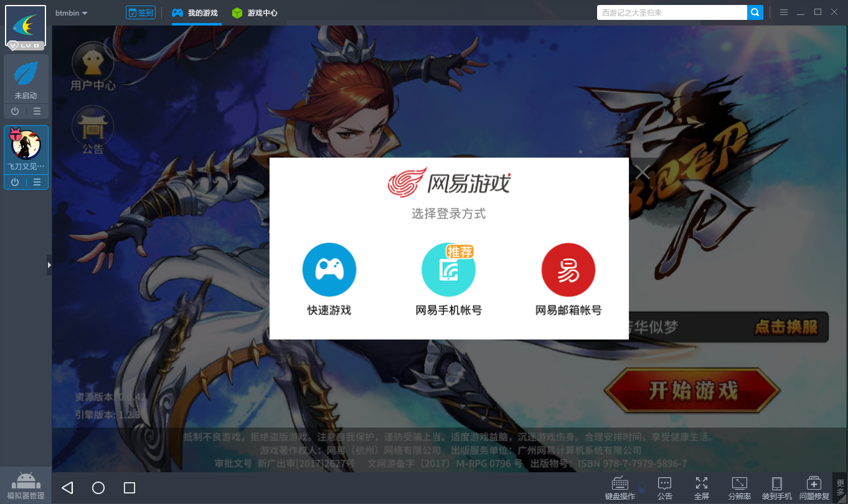848x504 pixels.
Task: Open the menu of 飞刀又见 instance
Action: (x=37, y=182)
